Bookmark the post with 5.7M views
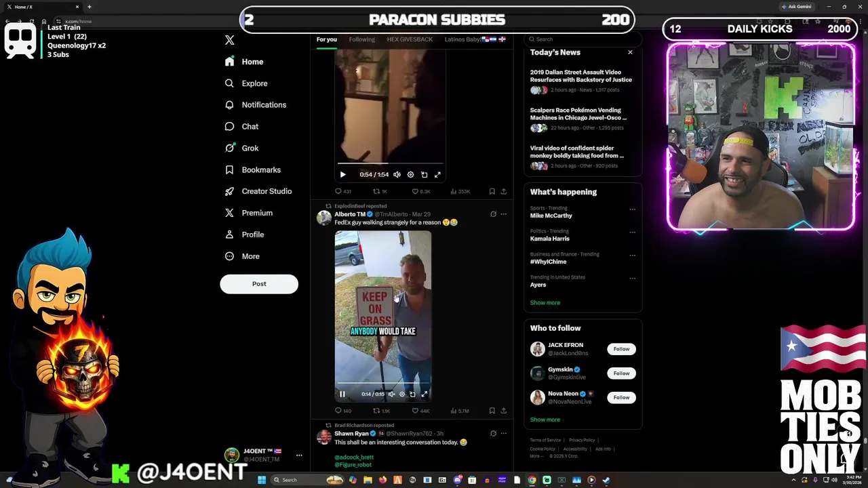Screen dimensions: 868x488 click(492, 411)
